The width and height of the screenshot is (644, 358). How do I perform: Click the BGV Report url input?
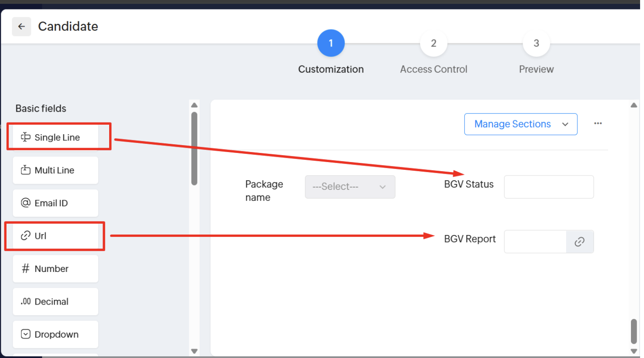click(535, 242)
